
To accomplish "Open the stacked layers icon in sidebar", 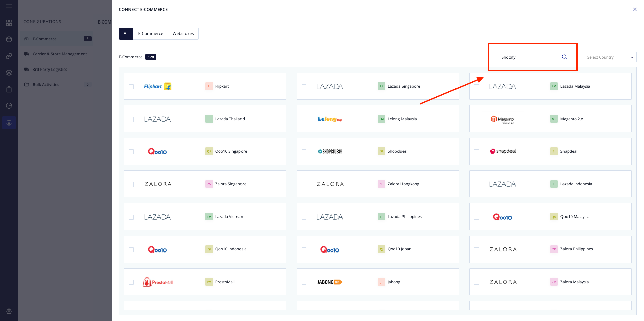I will point(9,73).
